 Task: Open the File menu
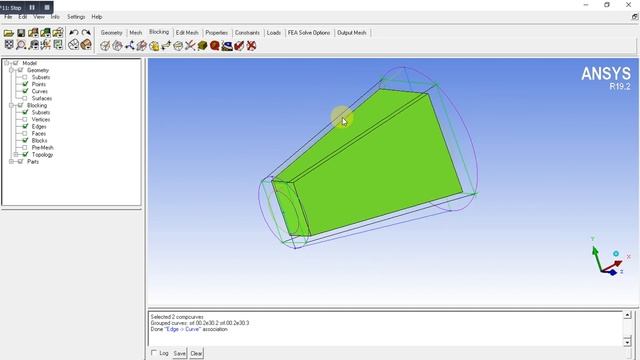point(8,17)
